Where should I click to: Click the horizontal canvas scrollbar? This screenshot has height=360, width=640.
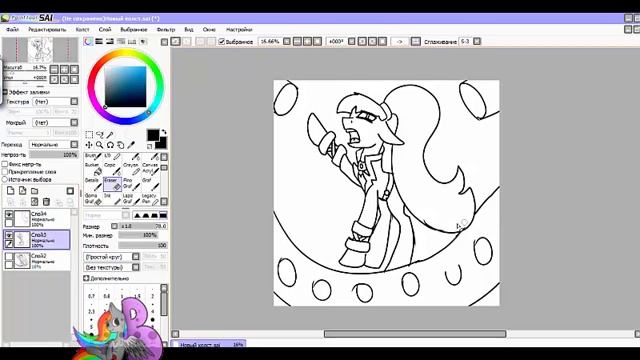415,334
